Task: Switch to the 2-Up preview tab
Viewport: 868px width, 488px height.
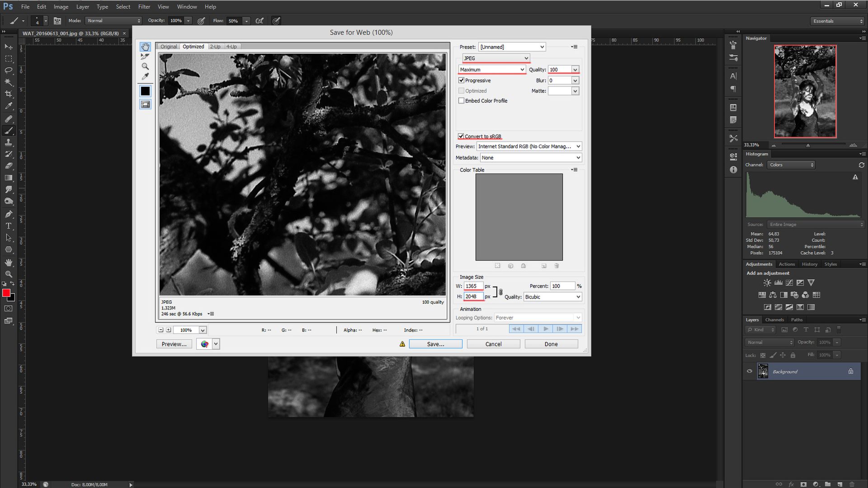Action: pyautogui.click(x=215, y=47)
